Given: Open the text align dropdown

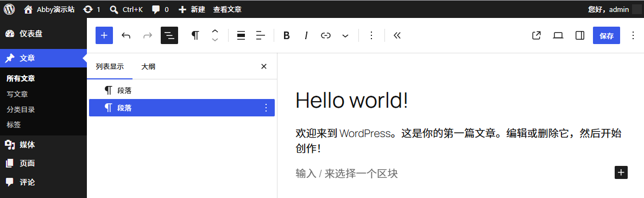Looking at the screenshot, I should (x=261, y=35).
